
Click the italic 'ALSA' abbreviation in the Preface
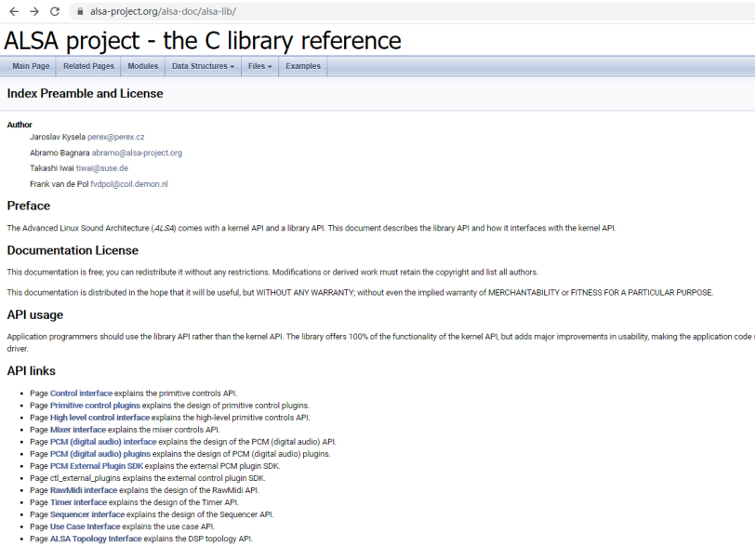pos(164,228)
